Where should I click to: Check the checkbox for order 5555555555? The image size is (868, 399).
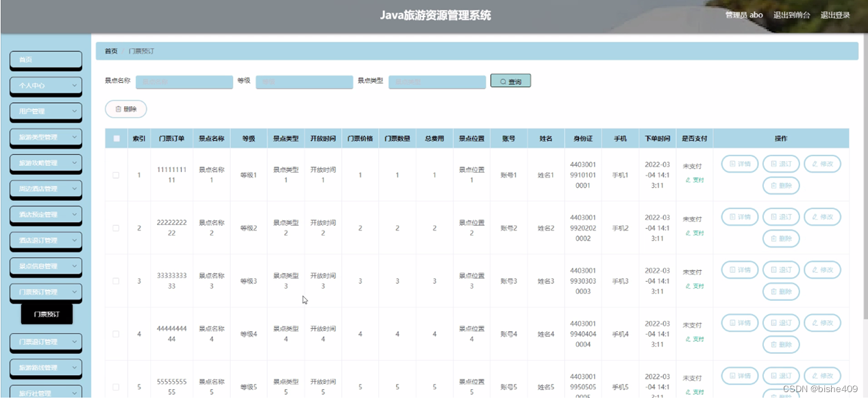click(116, 387)
